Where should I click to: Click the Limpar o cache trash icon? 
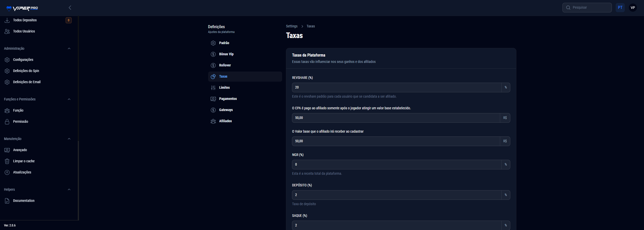click(x=7, y=161)
